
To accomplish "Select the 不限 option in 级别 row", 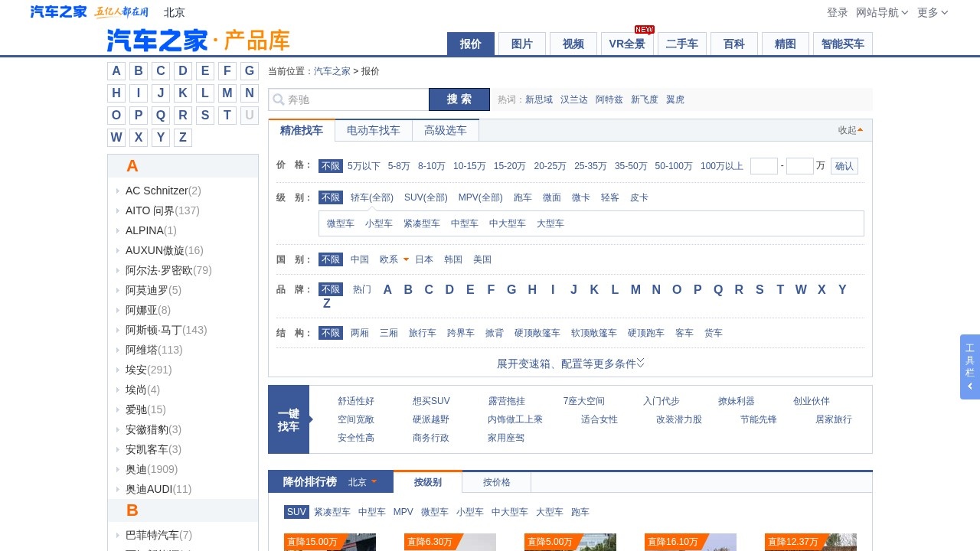I will 331,197.
